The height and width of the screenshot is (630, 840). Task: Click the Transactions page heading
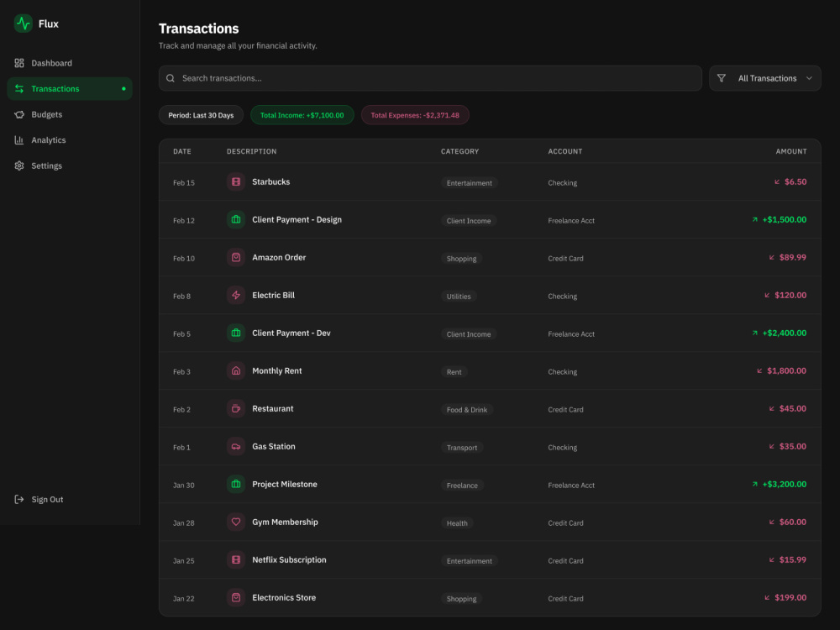(x=199, y=29)
